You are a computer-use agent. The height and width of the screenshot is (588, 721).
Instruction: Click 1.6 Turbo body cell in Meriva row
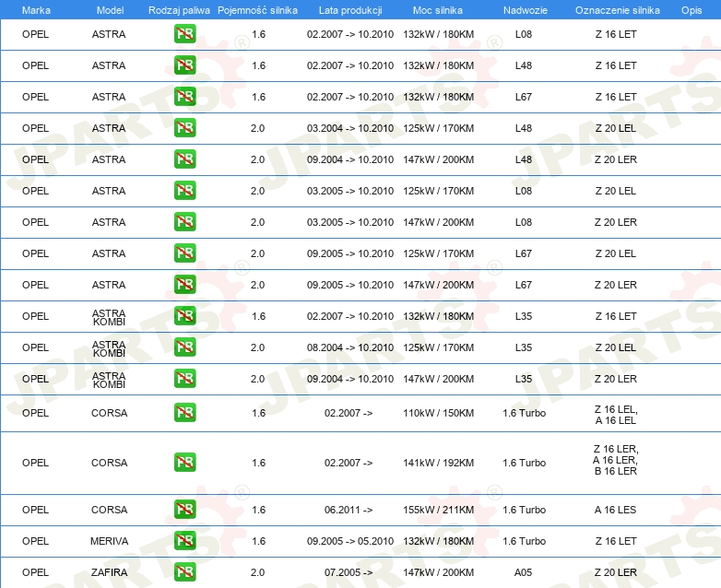point(525,541)
